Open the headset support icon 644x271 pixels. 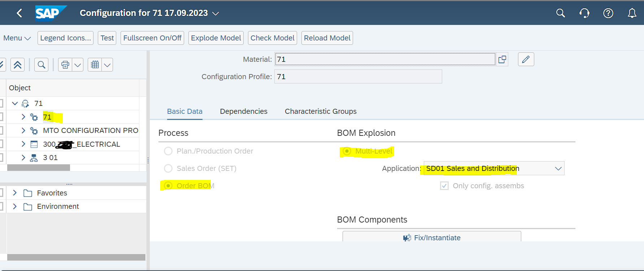[584, 13]
